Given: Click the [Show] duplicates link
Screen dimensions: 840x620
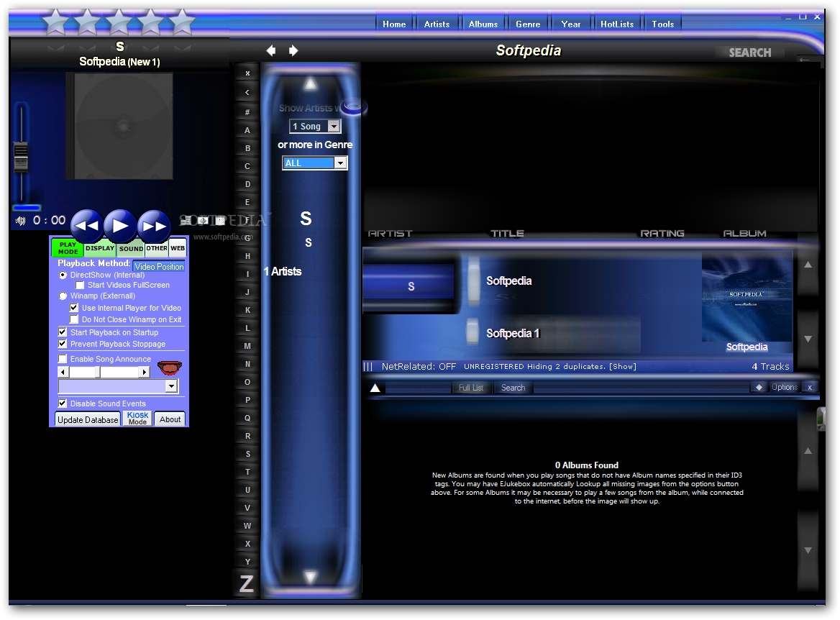Looking at the screenshot, I should click(x=623, y=367).
